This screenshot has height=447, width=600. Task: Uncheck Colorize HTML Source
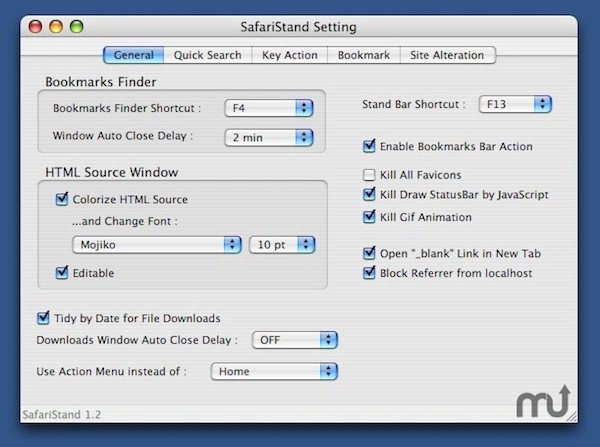62,199
